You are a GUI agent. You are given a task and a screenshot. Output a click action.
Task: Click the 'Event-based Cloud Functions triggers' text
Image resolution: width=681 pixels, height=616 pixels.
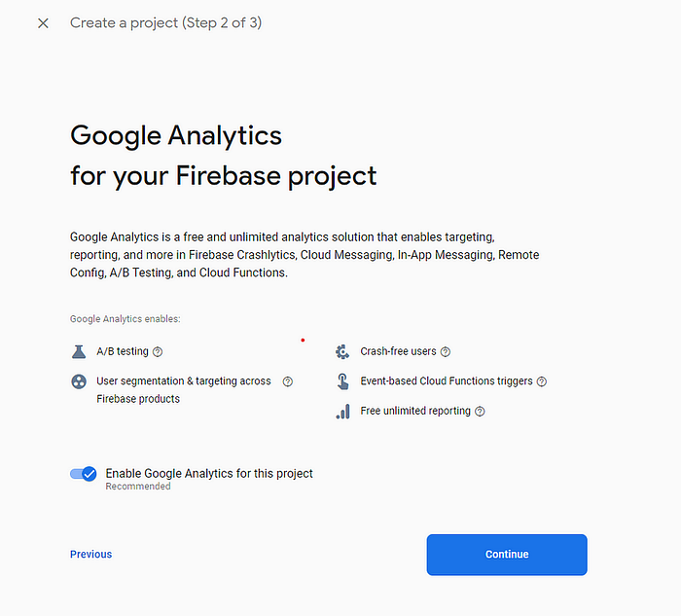[447, 381]
